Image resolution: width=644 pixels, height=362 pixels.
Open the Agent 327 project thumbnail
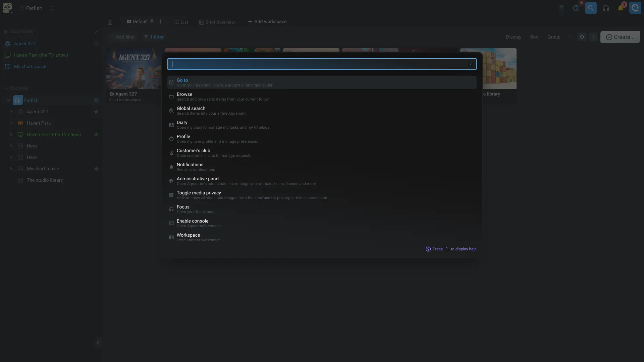click(133, 68)
